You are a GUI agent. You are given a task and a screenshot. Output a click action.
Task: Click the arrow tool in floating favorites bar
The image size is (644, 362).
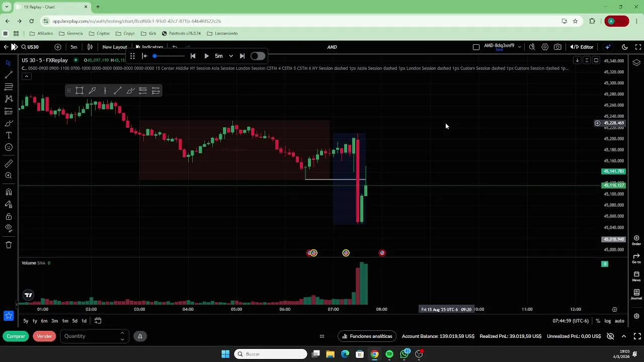92,90
